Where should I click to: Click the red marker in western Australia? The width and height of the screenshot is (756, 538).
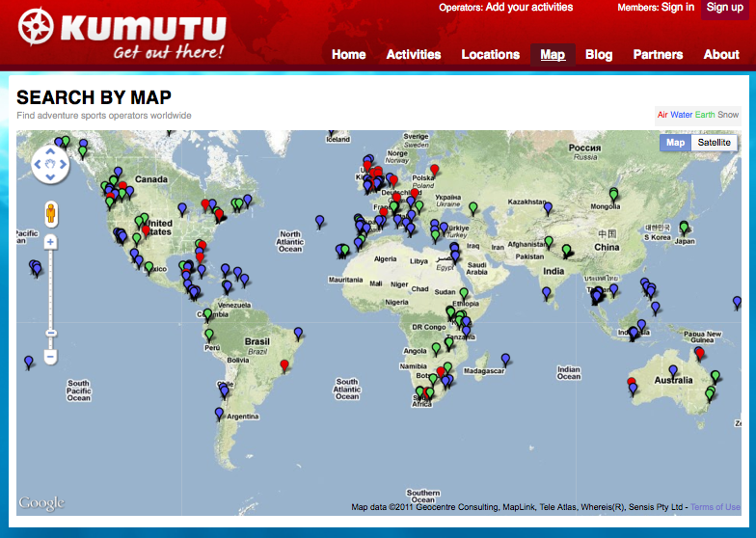point(632,382)
